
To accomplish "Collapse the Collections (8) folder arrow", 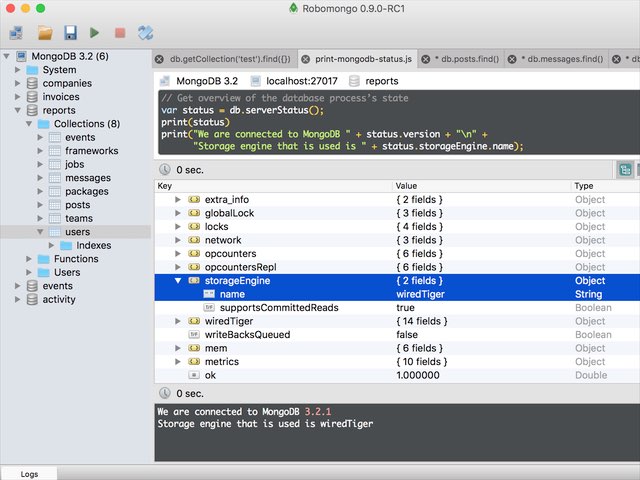I will point(29,124).
